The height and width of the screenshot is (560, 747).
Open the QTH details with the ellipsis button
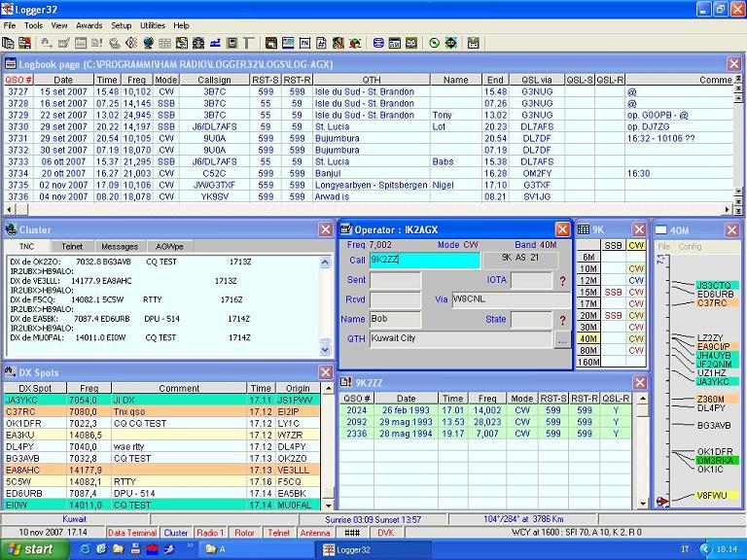pos(561,339)
